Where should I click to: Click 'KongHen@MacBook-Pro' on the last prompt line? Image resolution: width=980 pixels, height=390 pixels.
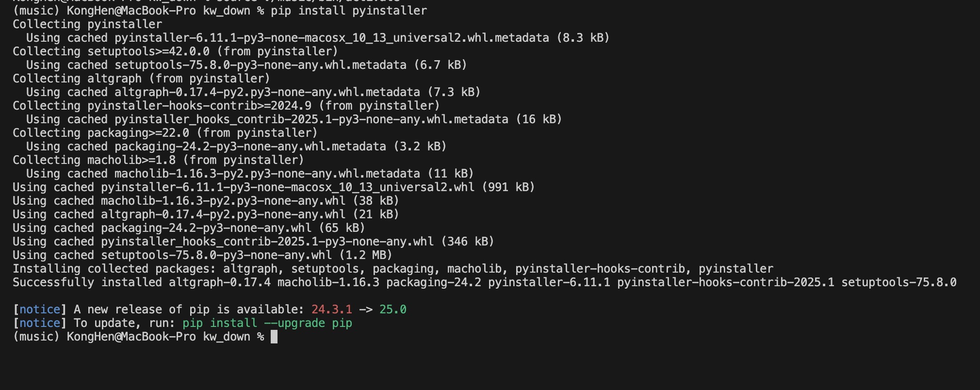[131, 337]
